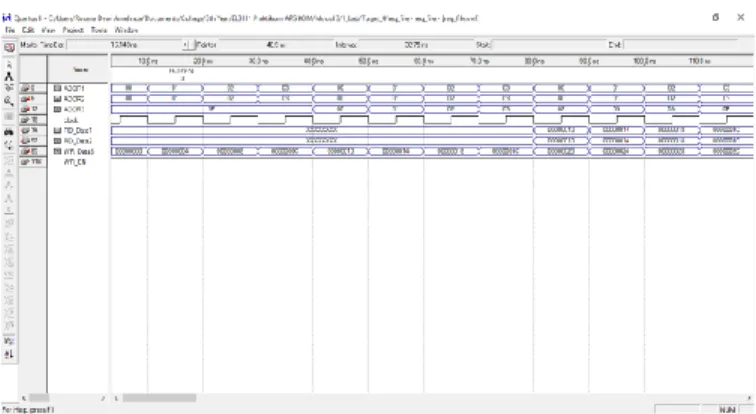Click the Pointer time field

click(x=275, y=45)
